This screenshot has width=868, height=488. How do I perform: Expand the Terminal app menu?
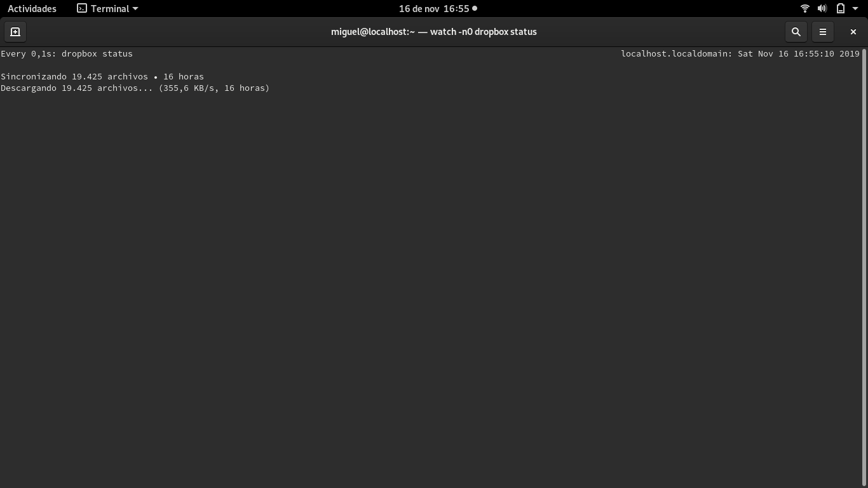[107, 9]
